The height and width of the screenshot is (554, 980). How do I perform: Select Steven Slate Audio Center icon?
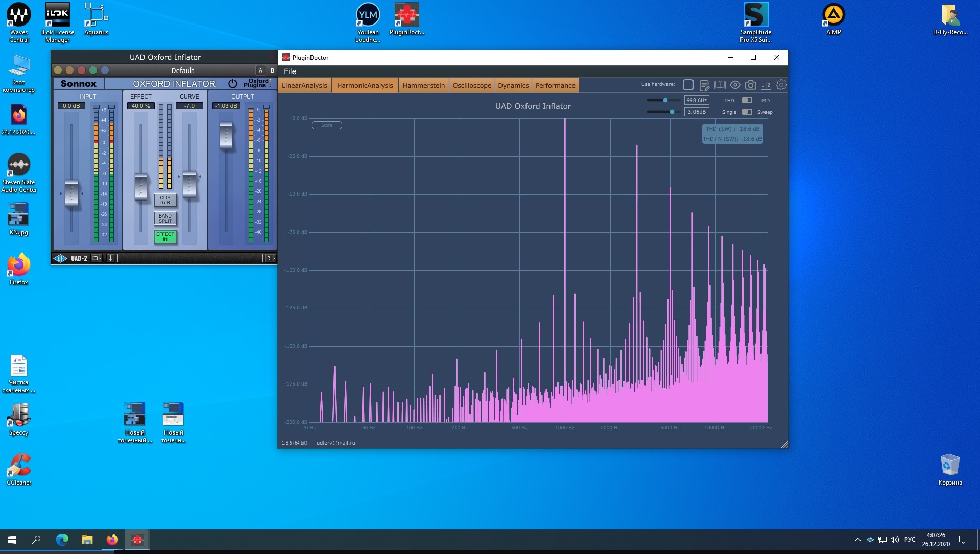pyautogui.click(x=19, y=173)
